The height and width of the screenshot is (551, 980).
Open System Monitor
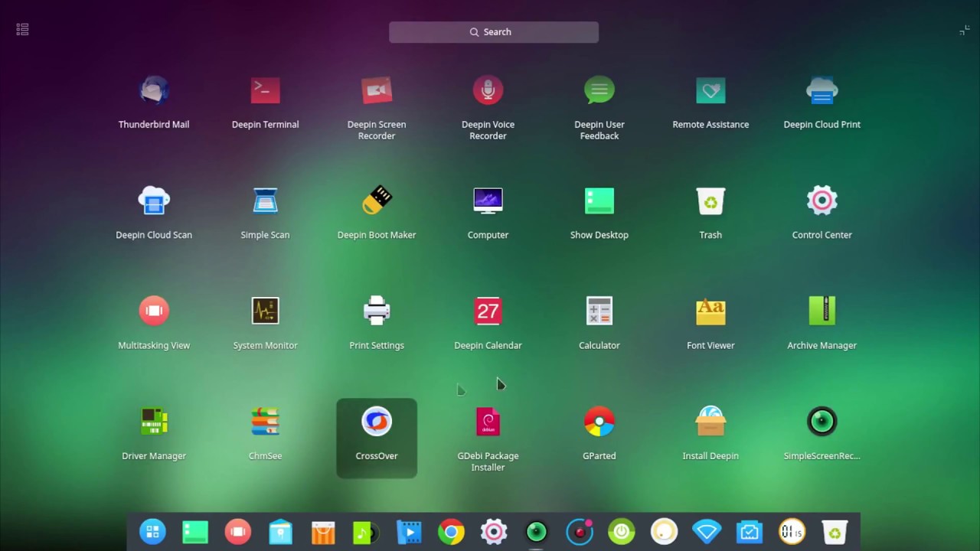265,311
